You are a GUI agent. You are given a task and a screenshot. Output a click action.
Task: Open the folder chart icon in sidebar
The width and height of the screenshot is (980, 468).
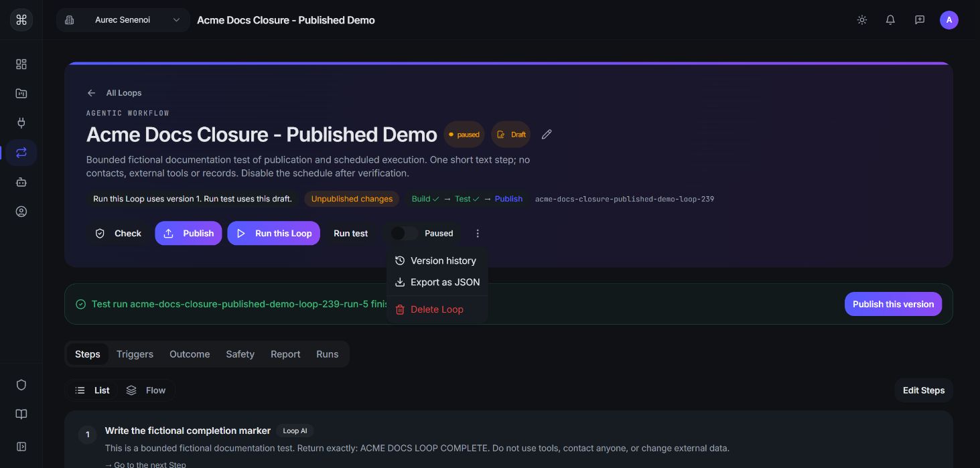(x=21, y=94)
